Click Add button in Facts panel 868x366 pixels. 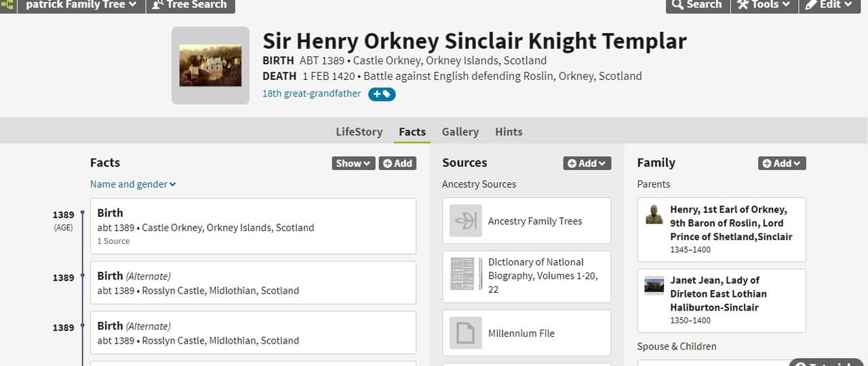tap(397, 163)
